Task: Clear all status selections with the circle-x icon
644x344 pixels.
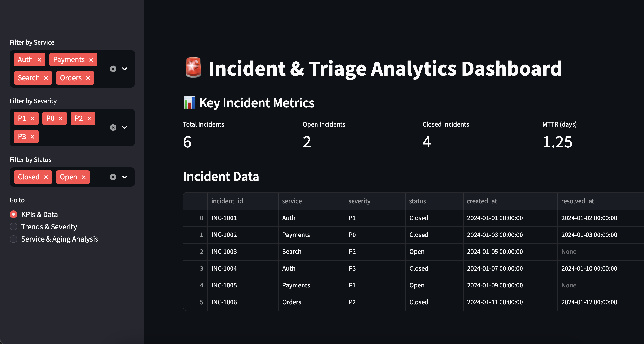Action: coord(113,177)
